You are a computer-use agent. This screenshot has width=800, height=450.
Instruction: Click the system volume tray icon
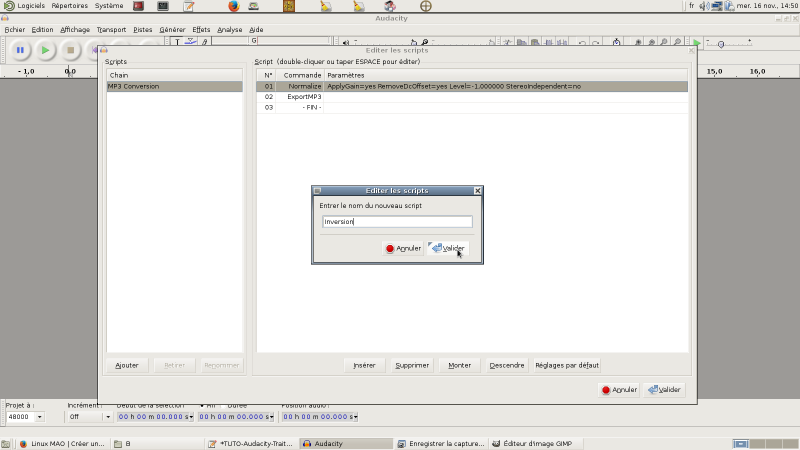(705, 6)
